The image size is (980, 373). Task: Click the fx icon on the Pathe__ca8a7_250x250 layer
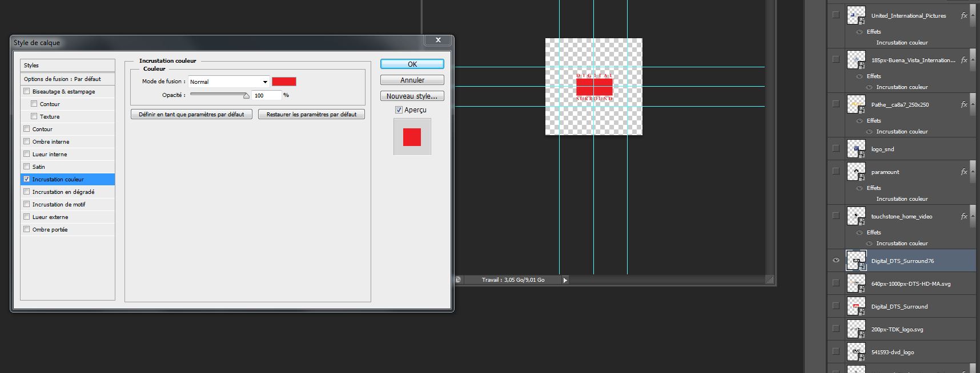964,105
